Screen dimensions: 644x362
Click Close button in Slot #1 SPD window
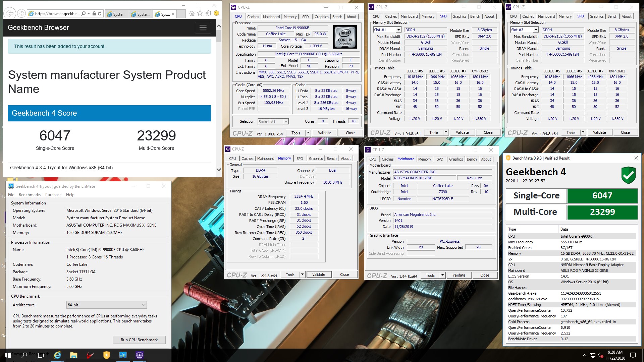[x=488, y=132]
